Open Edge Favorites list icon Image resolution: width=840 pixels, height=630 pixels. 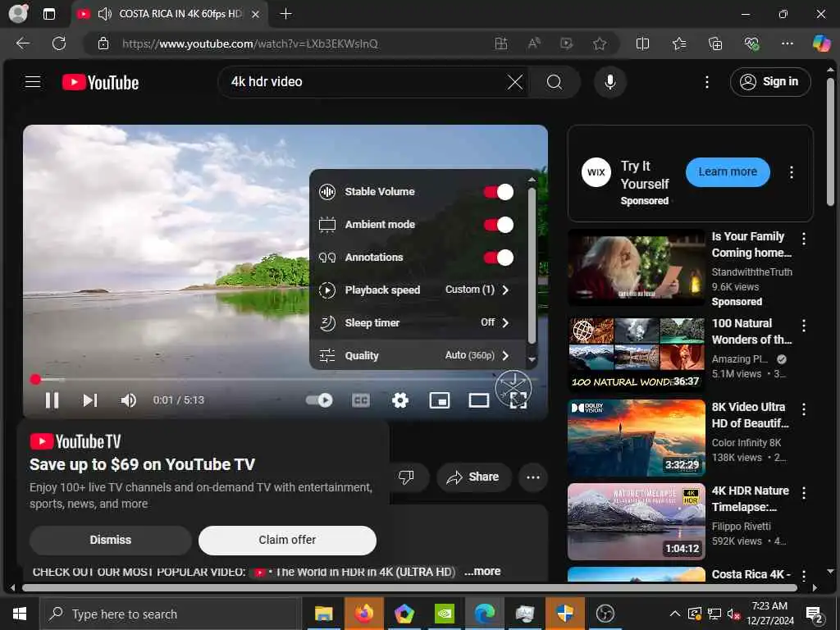(x=678, y=43)
